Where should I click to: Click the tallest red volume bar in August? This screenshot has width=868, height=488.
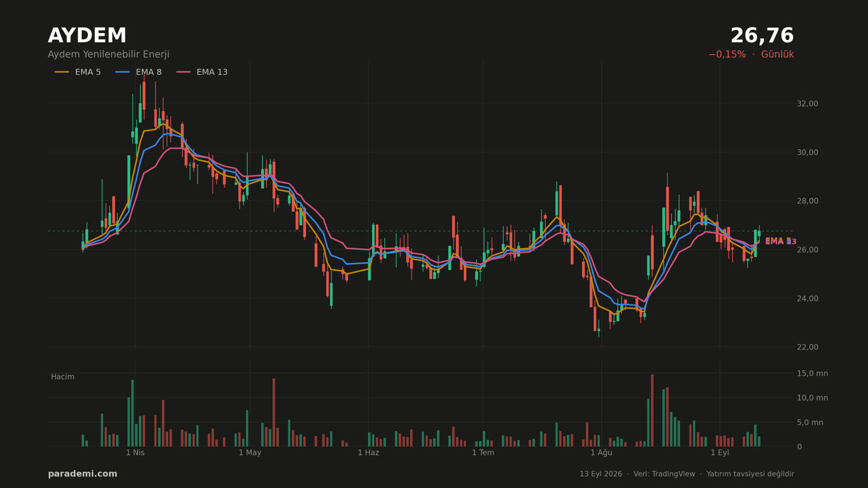coord(652,410)
